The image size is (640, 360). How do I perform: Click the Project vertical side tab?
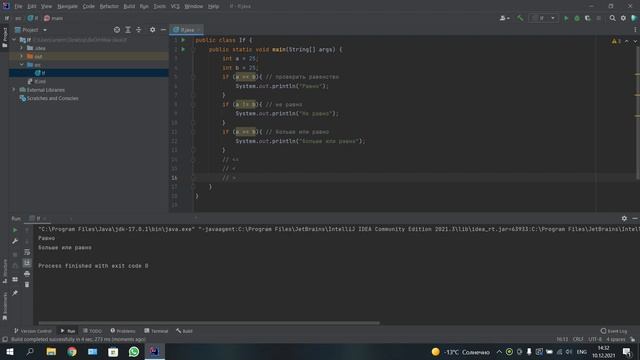point(5,38)
